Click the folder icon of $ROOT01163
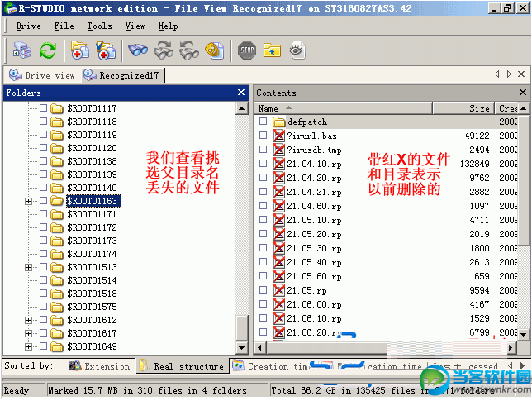532x401 pixels. pyautogui.click(x=57, y=201)
